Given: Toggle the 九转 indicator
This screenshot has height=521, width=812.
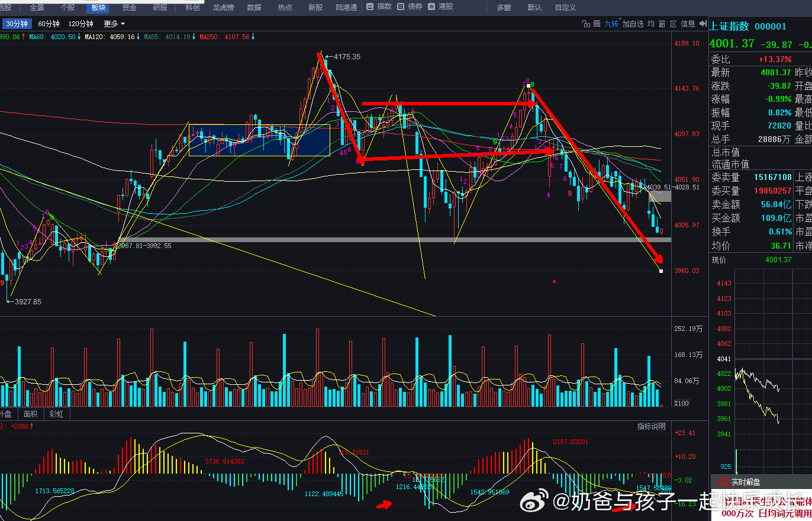Looking at the screenshot, I should click(611, 24).
